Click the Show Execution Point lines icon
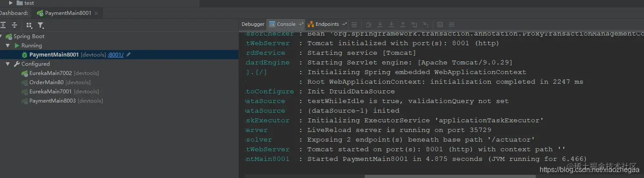 [354, 25]
